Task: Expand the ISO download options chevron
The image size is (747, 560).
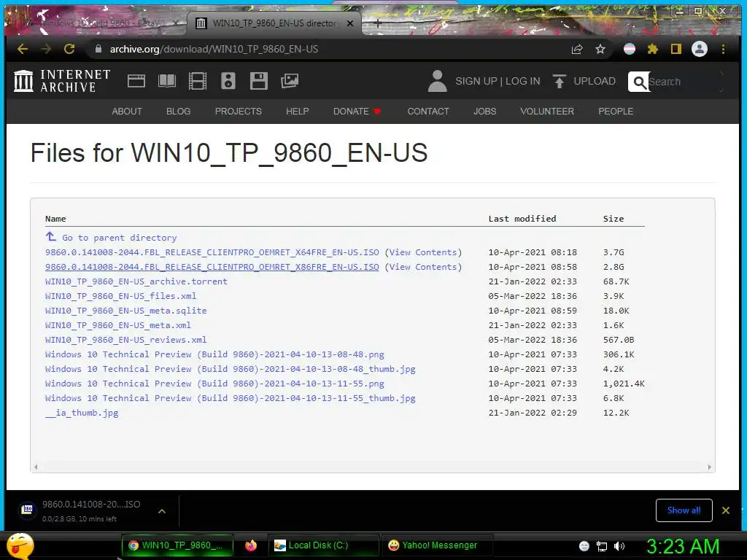Action: tap(162, 511)
